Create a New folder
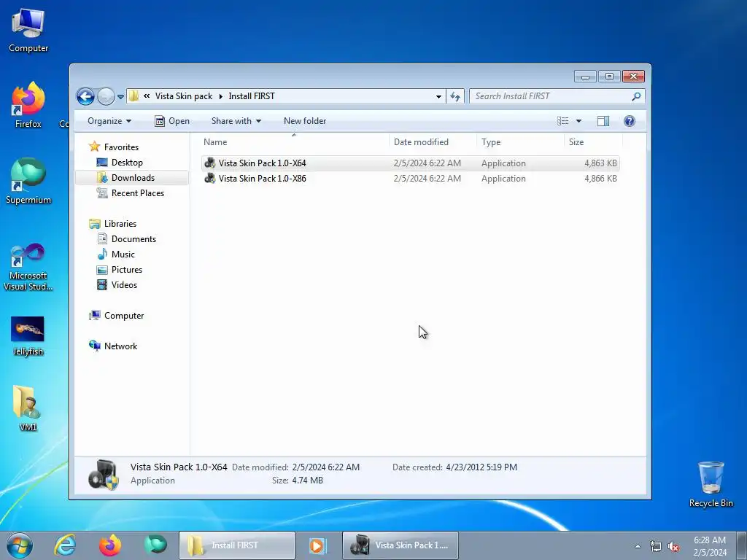The height and width of the screenshot is (560, 747). coord(305,121)
